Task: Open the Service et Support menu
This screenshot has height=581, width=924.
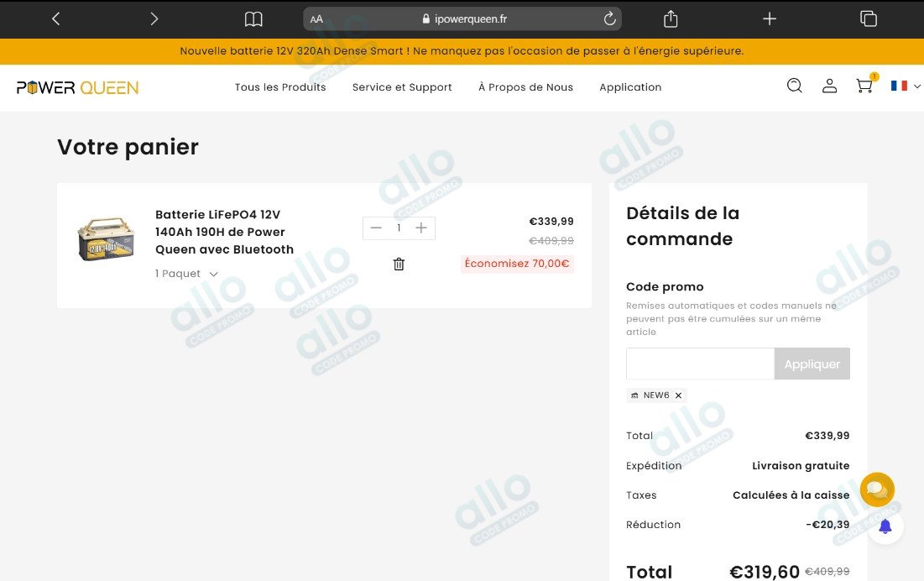Action: (402, 87)
